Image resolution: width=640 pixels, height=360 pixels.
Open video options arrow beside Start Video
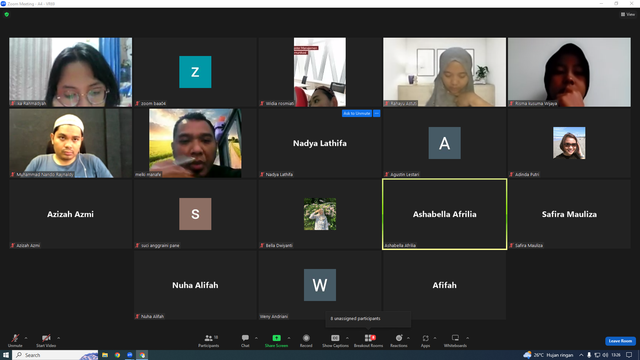click(x=58, y=338)
